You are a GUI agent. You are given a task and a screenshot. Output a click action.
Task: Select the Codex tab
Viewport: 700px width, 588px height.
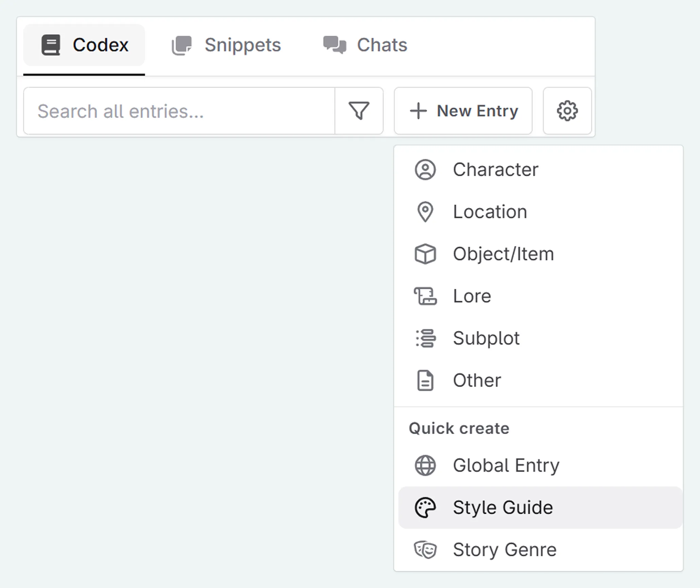coord(84,45)
